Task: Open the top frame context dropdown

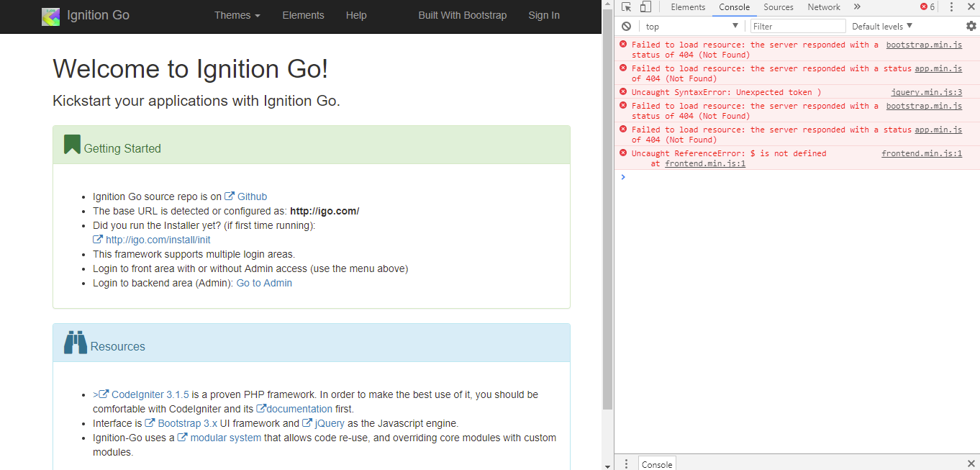Action: (x=692, y=26)
